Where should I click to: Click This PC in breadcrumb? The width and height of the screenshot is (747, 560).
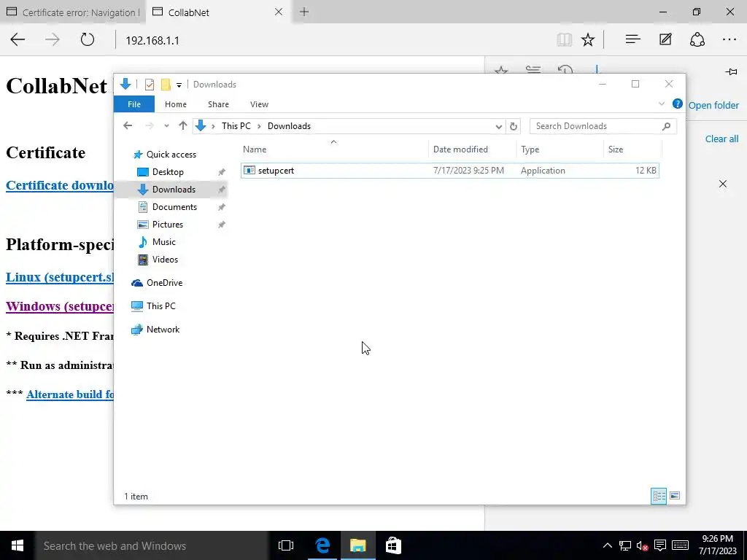236,126
